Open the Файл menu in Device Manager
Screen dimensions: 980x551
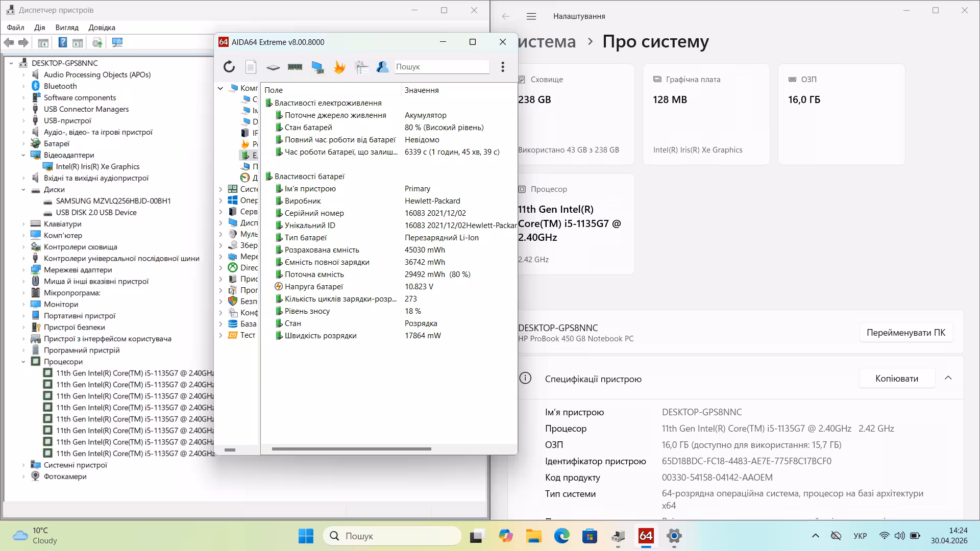[16, 28]
